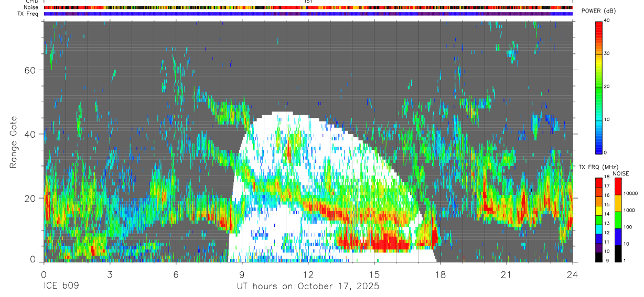Select the green 100–1000 noise swatch
Viewport: 644px width, 297px height.
[x=618, y=220]
